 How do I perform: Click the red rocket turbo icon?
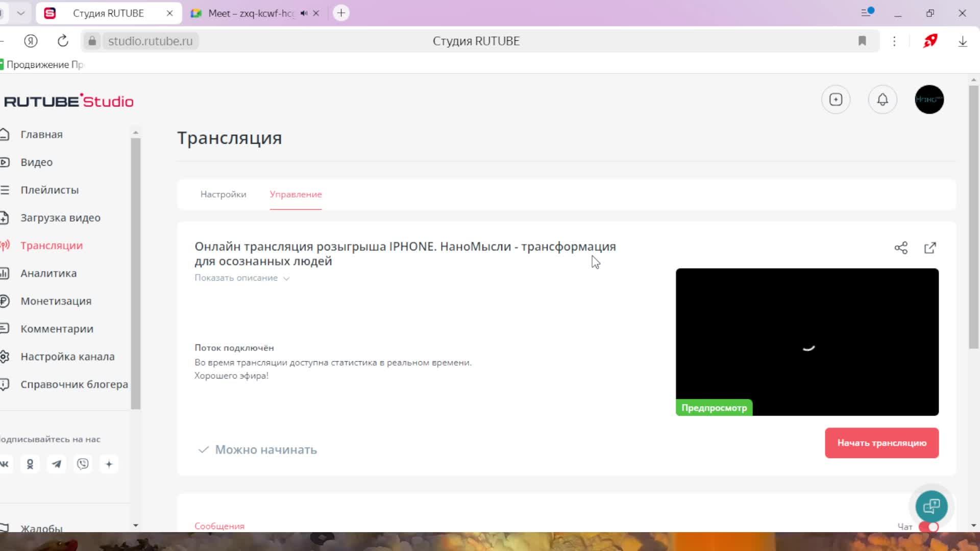pos(930,41)
